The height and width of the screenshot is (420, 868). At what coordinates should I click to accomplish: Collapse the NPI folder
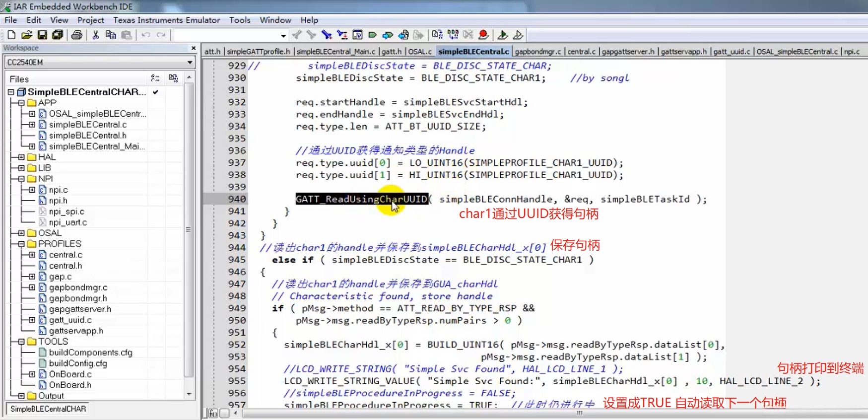(x=21, y=179)
